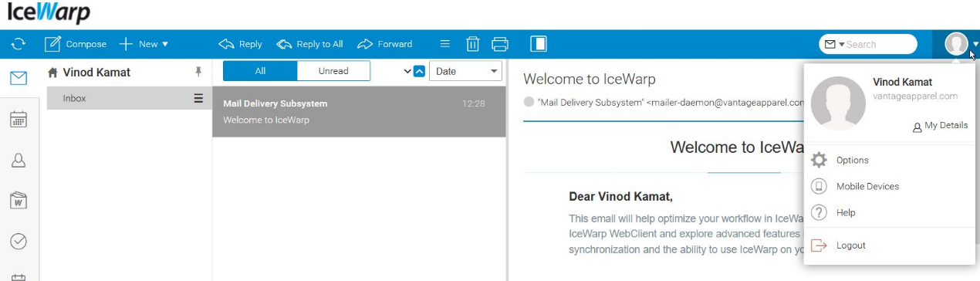Open the Tasks checkmark section

(x=19, y=242)
